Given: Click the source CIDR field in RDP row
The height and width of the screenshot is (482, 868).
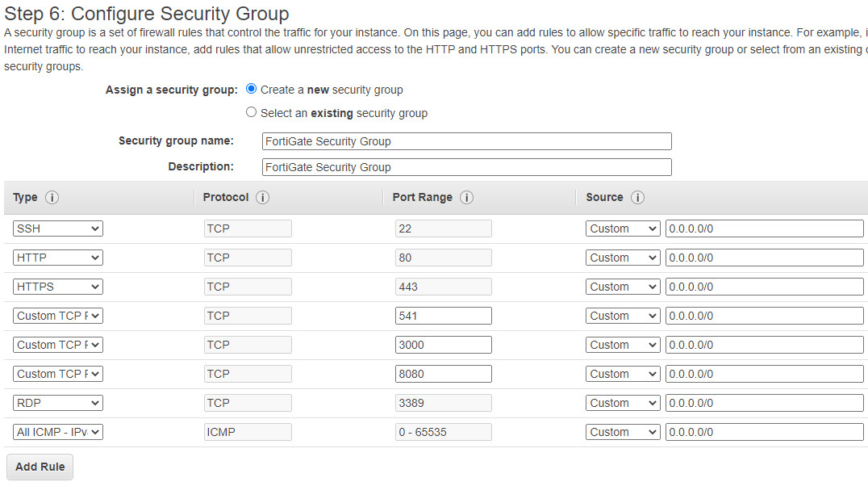Looking at the screenshot, I should click(x=765, y=404).
